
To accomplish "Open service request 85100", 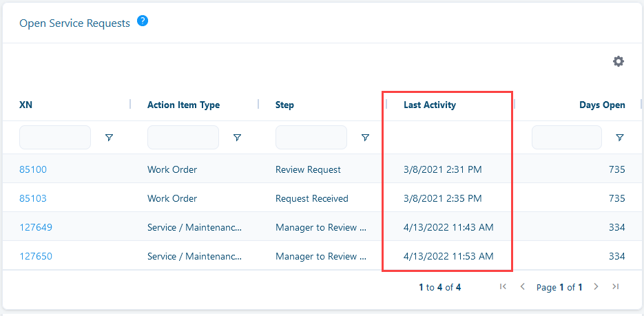I will pyautogui.click(x=33, y=169).
